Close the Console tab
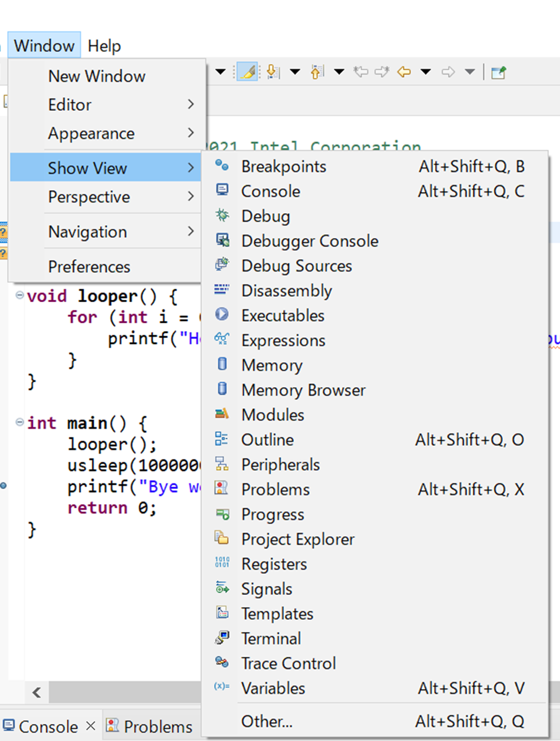Screen dimensions: 560x741 pyautogui.click(x=90, y=726)
